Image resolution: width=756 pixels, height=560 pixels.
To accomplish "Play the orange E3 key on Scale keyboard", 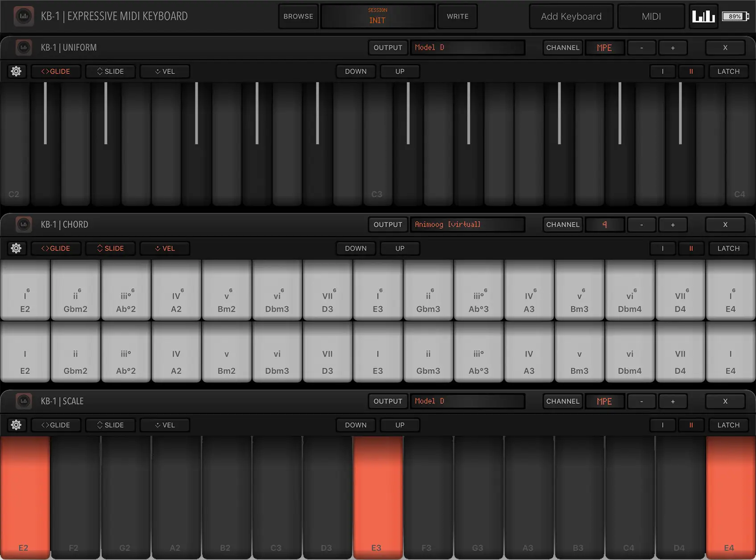I will pyautogui.click(x=378, y=497).
